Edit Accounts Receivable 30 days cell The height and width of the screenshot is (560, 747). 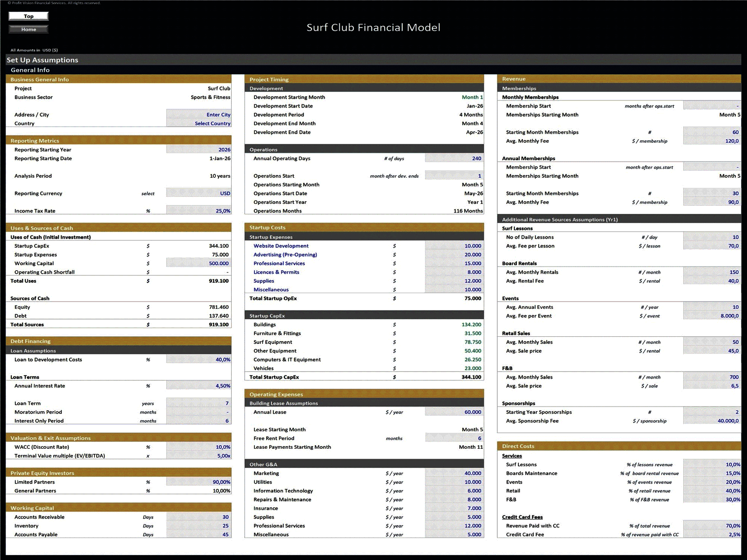click(199, 517)
